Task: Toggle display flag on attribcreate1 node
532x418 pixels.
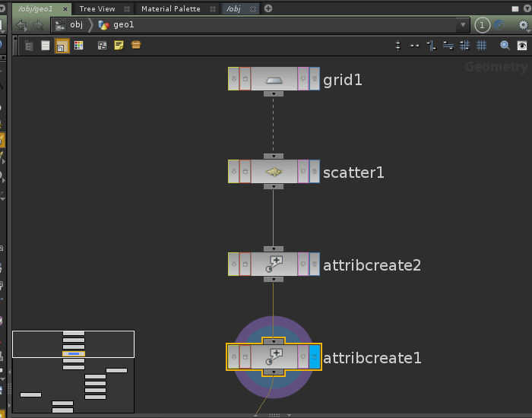Action: (314, 357)
